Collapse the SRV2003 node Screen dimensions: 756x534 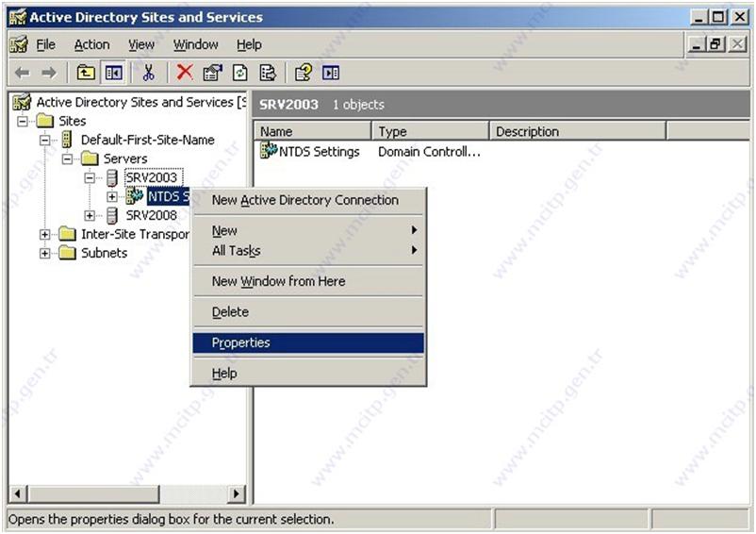(90, 177)
